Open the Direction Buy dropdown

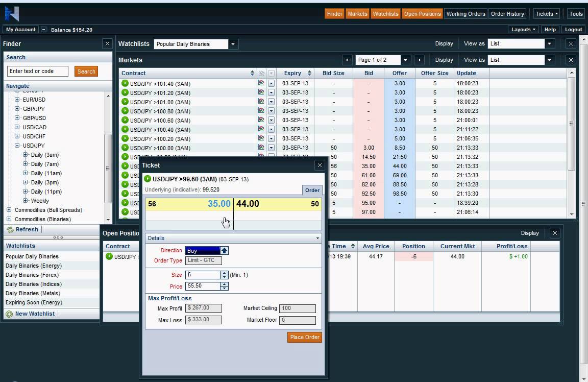coord(224,251)
